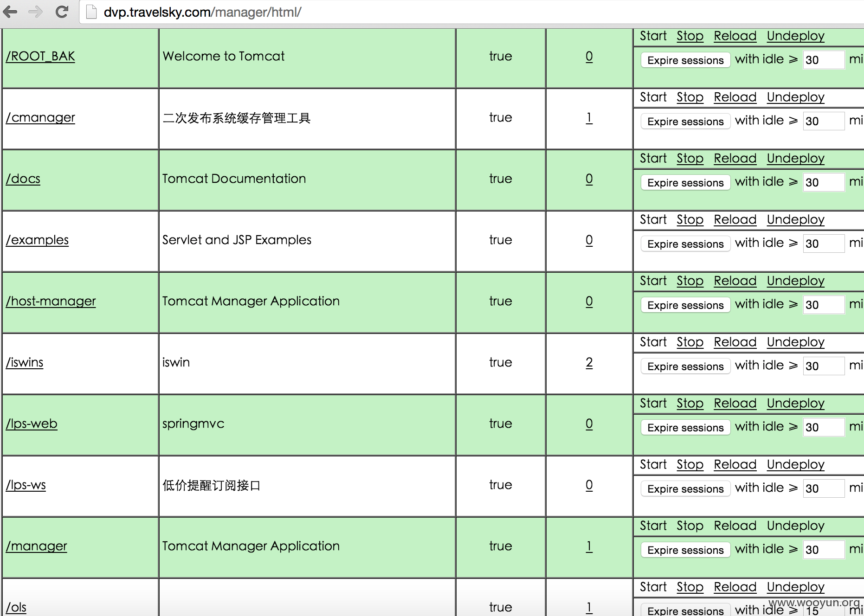Expire sessions for /lps-web
The width and height of the screenshot is (864, 616).
[x=685, y=427]
